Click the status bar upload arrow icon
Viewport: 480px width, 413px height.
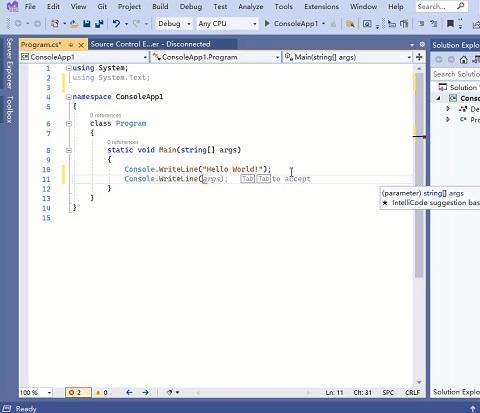pyautogui.click(x=473, y=408)
